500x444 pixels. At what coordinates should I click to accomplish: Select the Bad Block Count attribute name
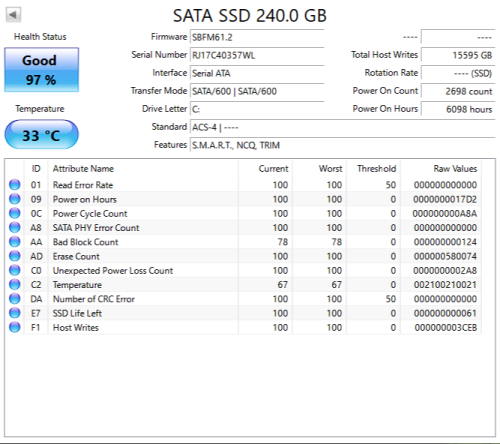coord(86,242)
